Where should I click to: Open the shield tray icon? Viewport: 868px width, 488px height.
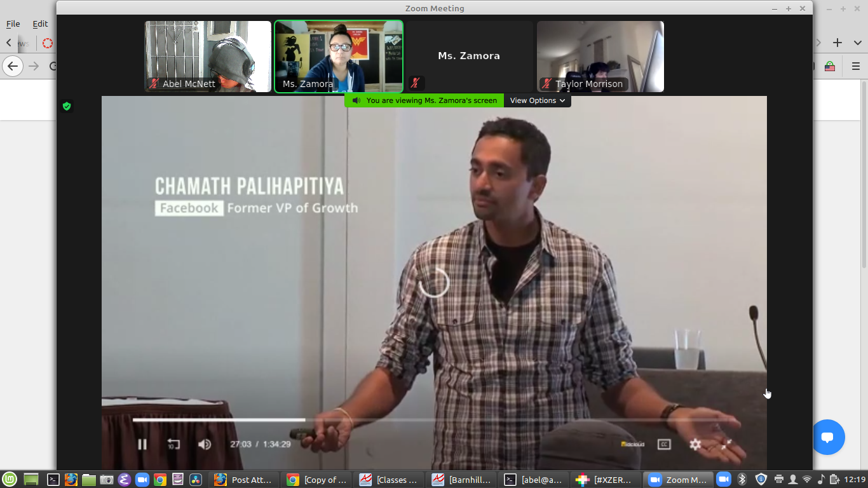761,480
